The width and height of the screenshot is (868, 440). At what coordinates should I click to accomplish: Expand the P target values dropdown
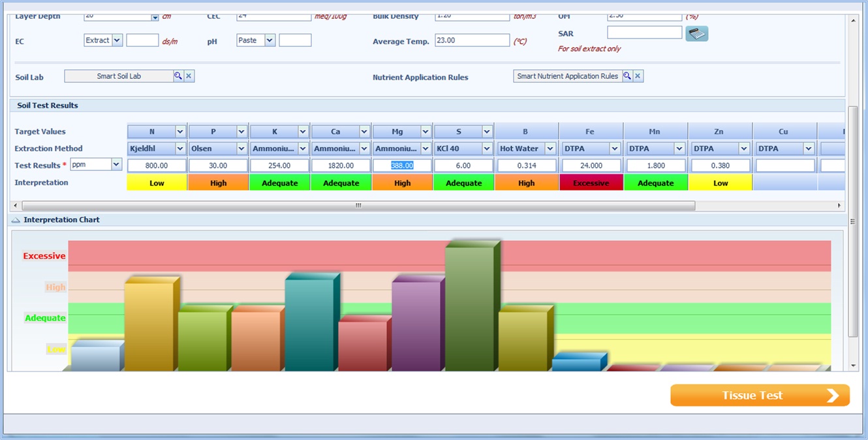click(x=242, y=132)
